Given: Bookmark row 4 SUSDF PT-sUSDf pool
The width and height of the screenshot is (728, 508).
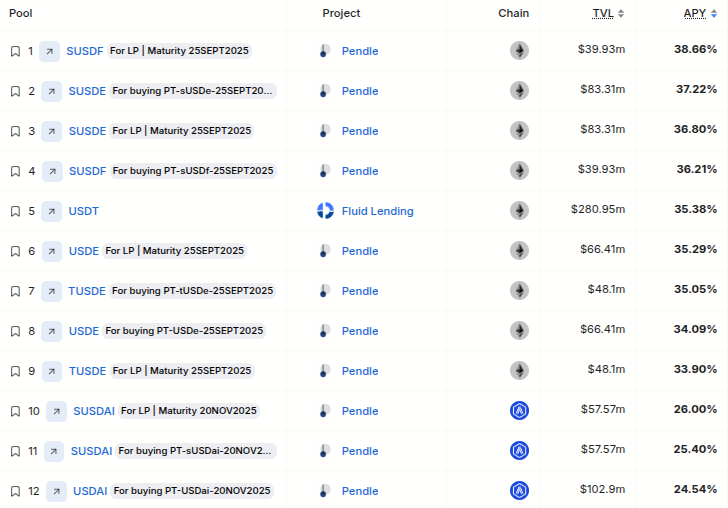Looking at the screenshot, I should coord(15,171).
